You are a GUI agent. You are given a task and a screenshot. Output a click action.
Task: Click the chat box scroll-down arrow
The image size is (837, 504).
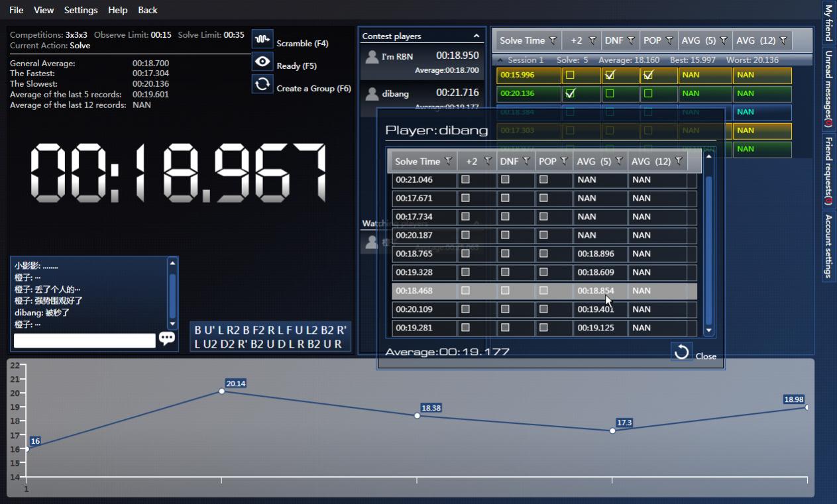[173, 324]
